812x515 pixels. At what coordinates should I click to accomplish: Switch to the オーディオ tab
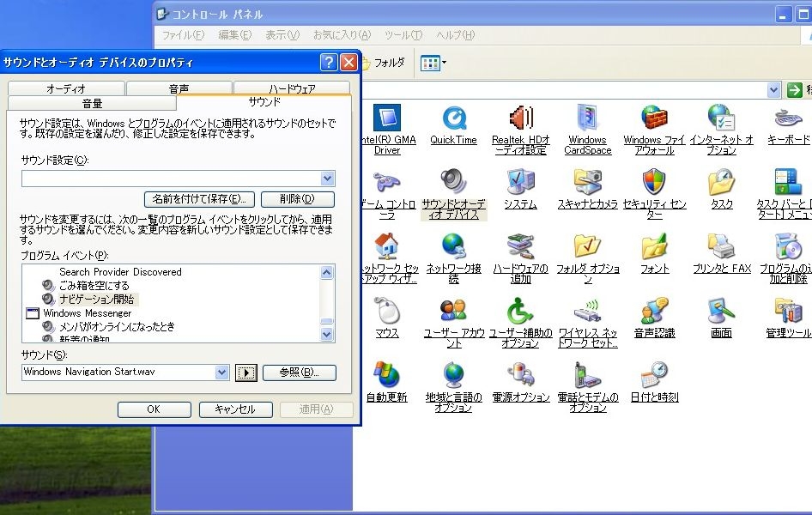[x=66, y=88]
